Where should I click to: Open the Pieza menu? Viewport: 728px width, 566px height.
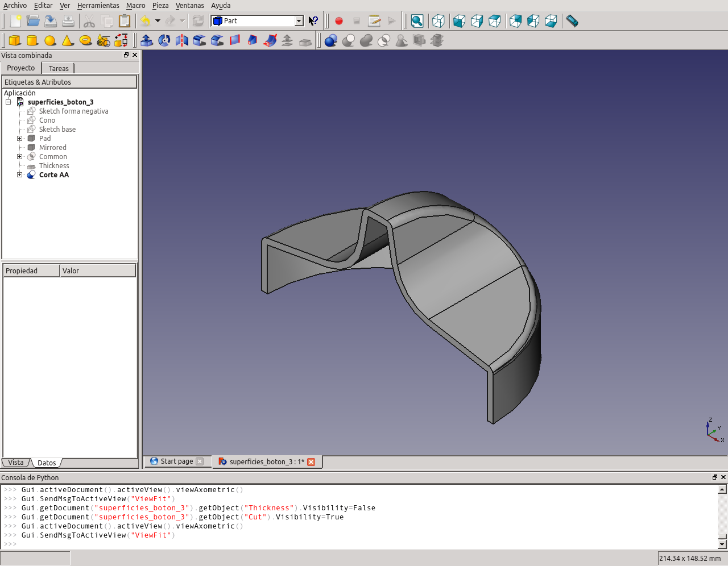tap(160, 5)
